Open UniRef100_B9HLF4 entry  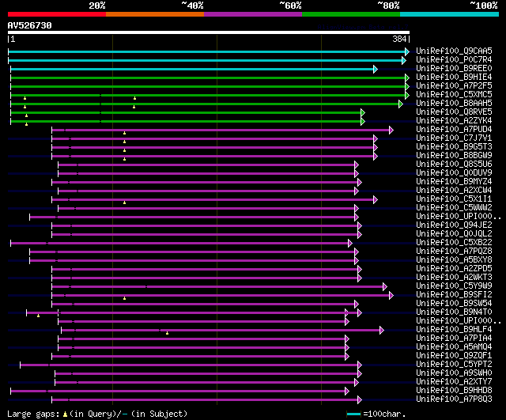coord(454,330)
